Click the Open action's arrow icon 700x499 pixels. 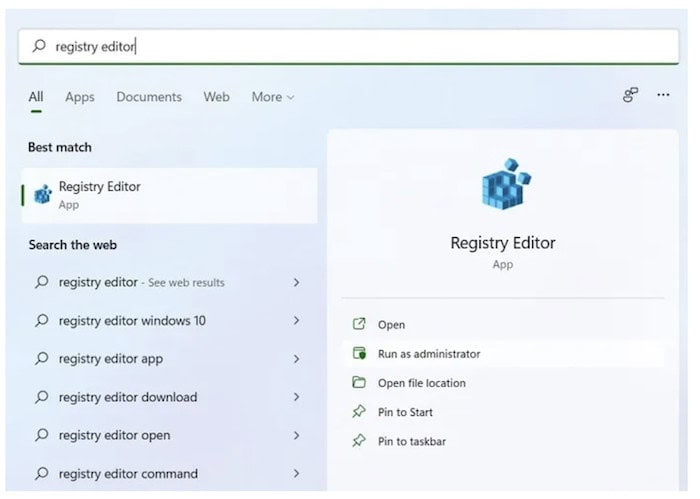point(359,324)
